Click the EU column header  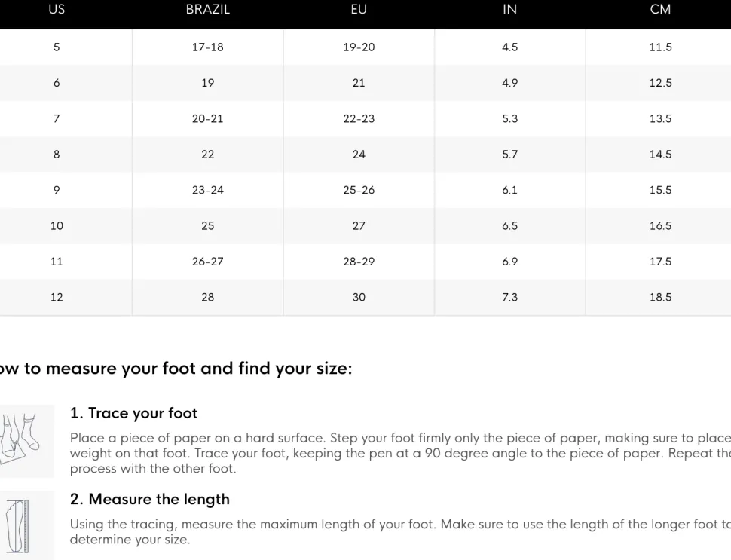point(359,9)
